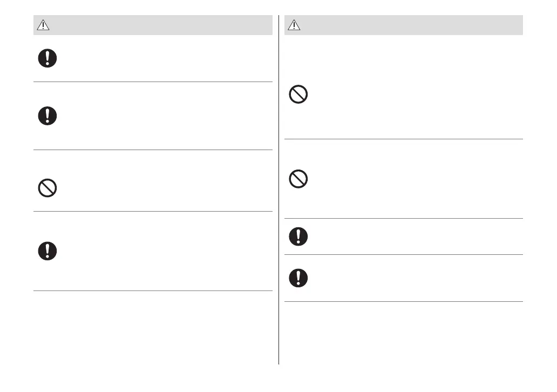Click the warning triangle in left header
The height and width of the screenshot is (392, 557).
point(43,25)
